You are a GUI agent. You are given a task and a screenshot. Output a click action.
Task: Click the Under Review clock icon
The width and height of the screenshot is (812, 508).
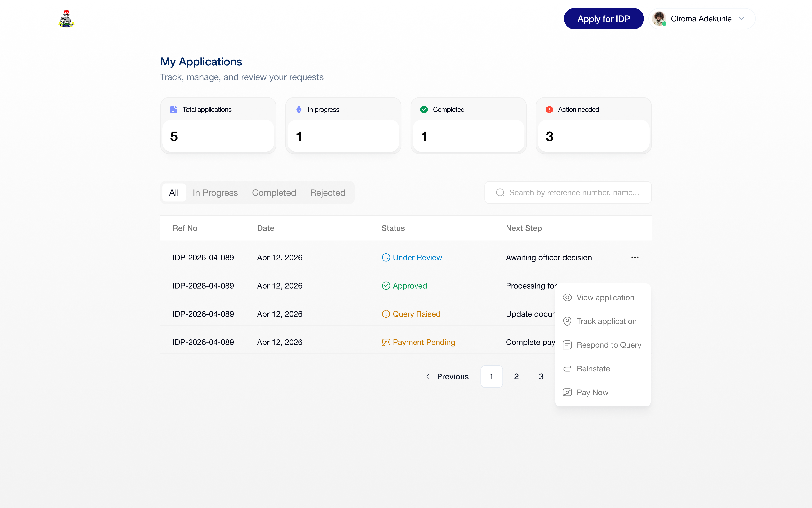tap(386, 257)
